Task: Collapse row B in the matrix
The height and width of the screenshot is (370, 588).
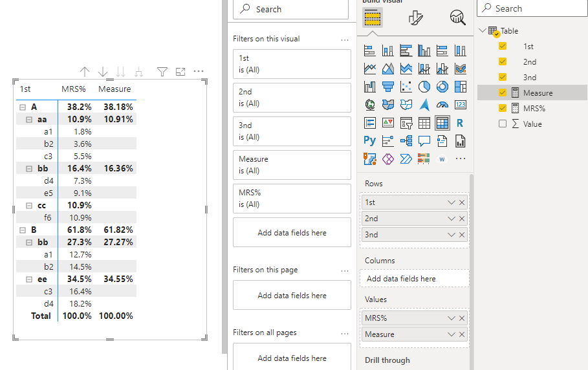Action: click(23, 230)
